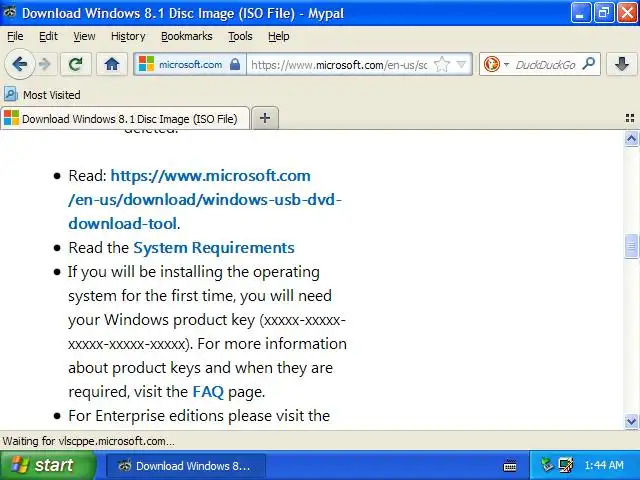Viewport: 640px width, 480px height.
Task: Go back with the back arrow button
Action: coord(19,64)
